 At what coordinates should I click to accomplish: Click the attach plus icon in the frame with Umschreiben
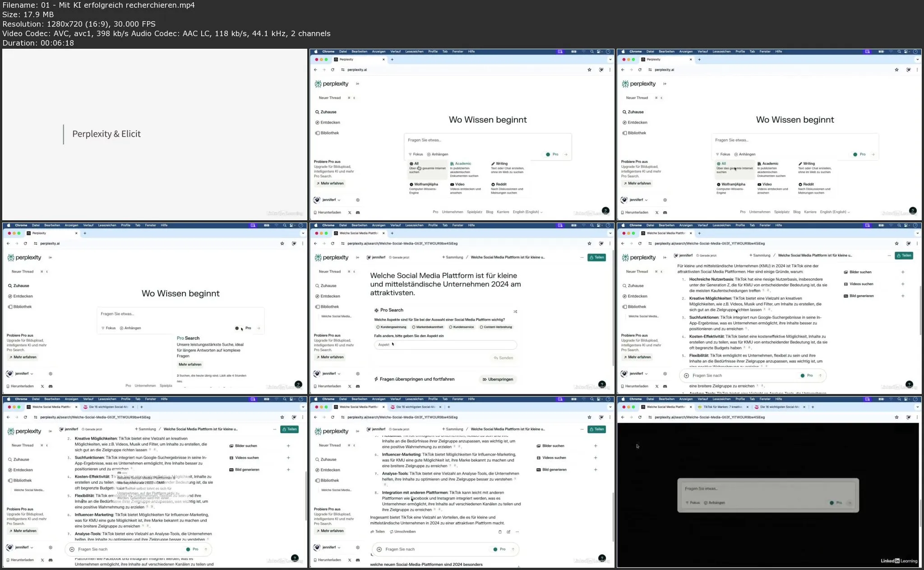(x=379, y=549)
